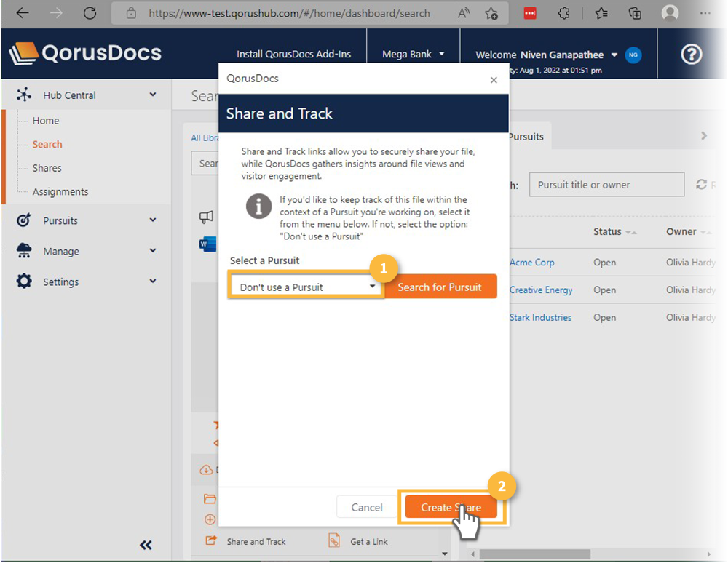Click the browser favorites star icon
The height and width of the screenshot is (563, 728).
(x=601, y=13)
